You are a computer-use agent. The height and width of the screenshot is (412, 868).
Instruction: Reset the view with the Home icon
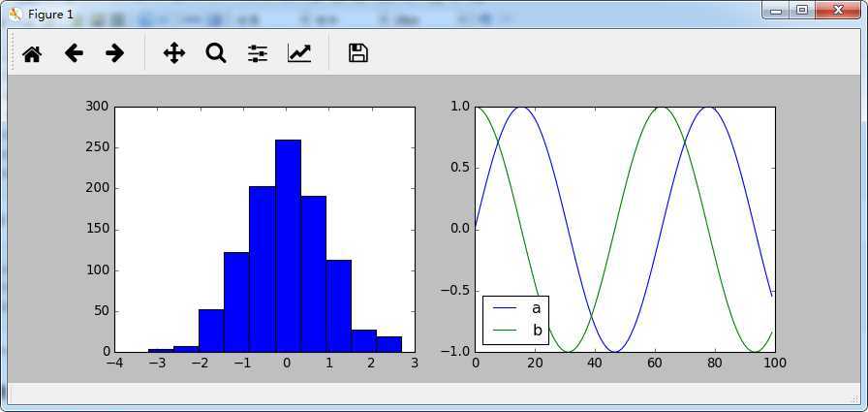pos(32,53)
